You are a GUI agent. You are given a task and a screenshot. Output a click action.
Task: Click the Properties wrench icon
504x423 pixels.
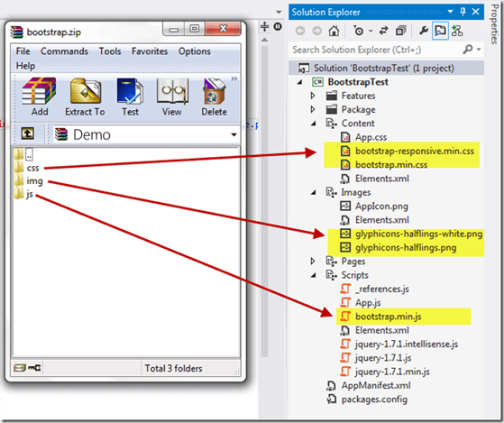[424, 31]
